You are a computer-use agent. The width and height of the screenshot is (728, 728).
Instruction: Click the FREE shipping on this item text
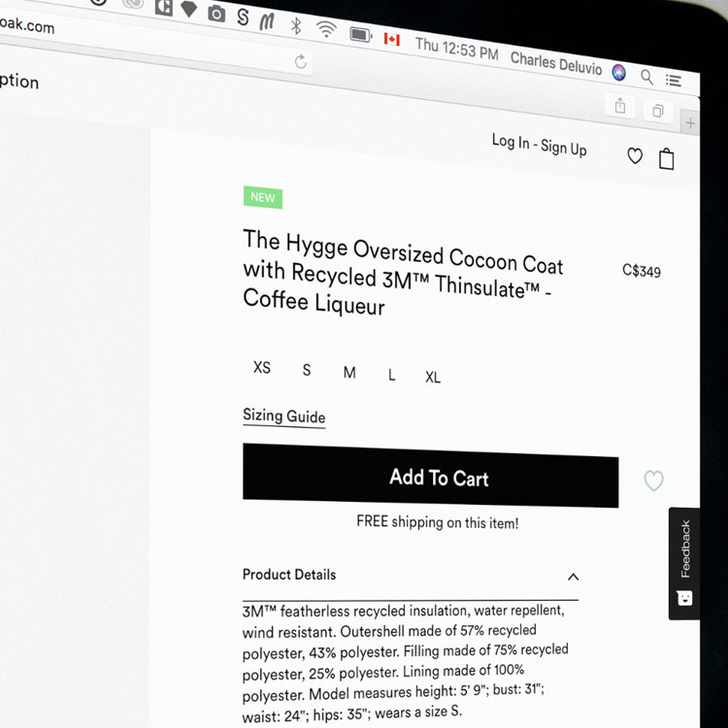coord(438,522)
